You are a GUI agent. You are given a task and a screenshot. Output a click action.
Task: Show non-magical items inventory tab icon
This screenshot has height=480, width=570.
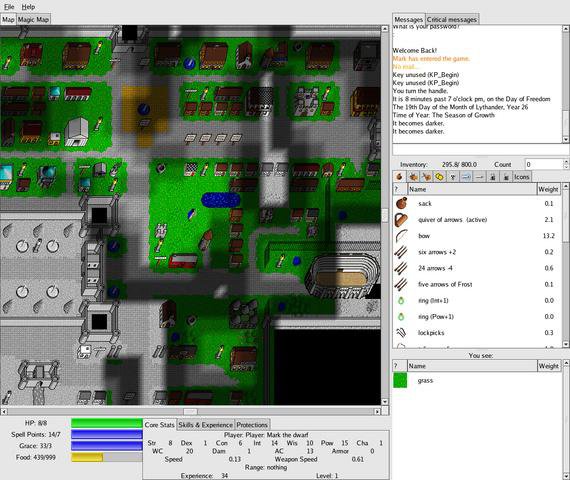pyautogui.click(x=479, y=177)
